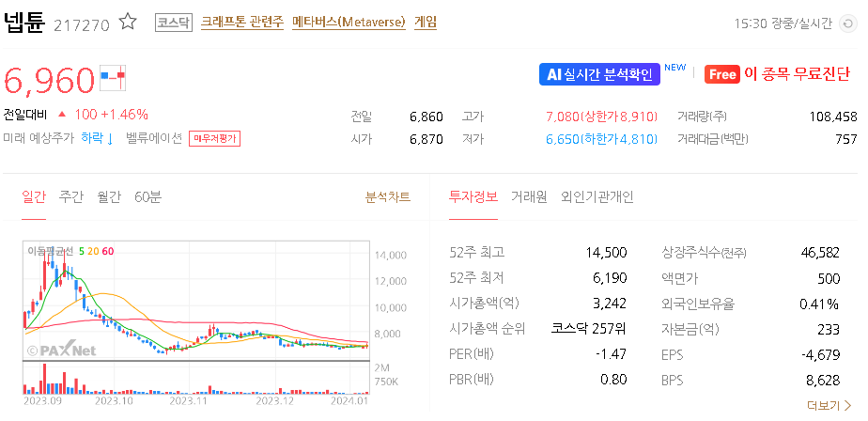Select the 투자정보 tab
868x421 pixels.
(473, 196)
